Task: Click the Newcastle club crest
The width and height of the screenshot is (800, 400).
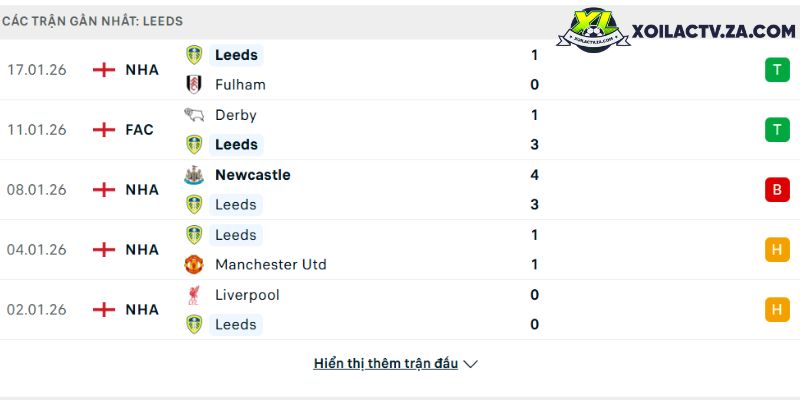Action: click(x=194, y=175)
